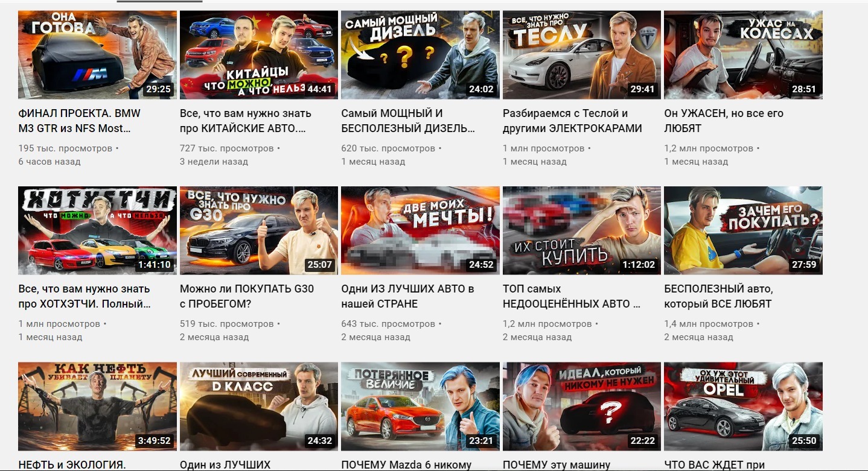Click title "Один из ЛУЧШИХ"
The width and height of the screenshot is (868, 471).
coord(225,465)
